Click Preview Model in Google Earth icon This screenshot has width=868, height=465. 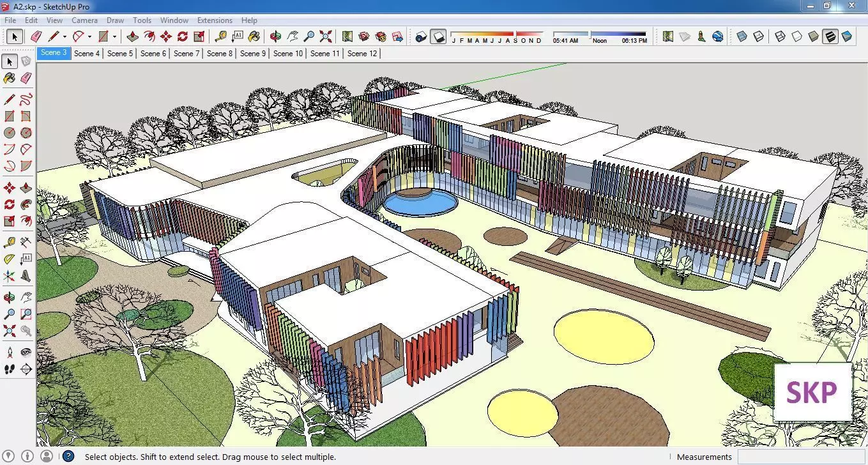point(717,36)
